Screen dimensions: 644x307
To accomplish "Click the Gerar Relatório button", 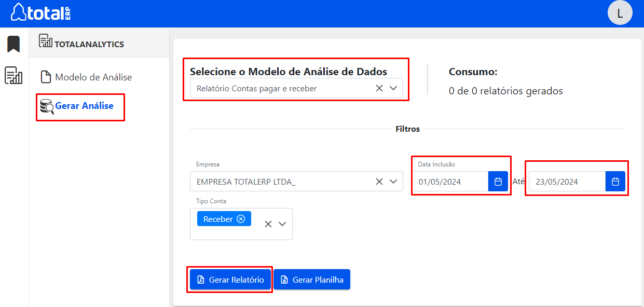I will click(x=230, y=280).
